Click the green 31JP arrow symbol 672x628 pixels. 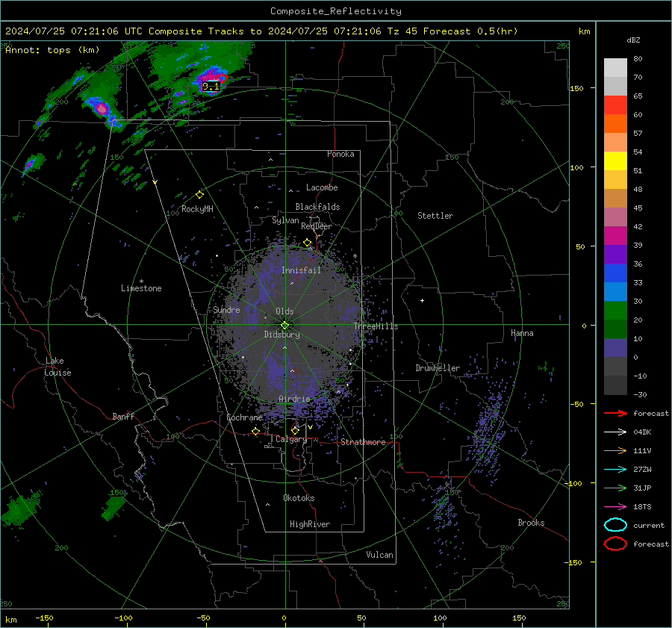pos(615,488)
